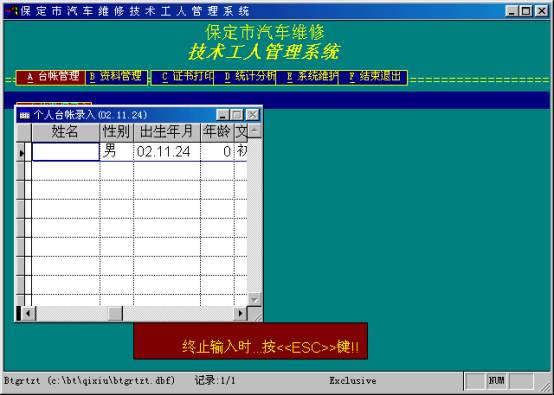This screenshot has width=554, height=395.
Task: Click the 年龄 cell showing 0
Action: tap(217, 152)
